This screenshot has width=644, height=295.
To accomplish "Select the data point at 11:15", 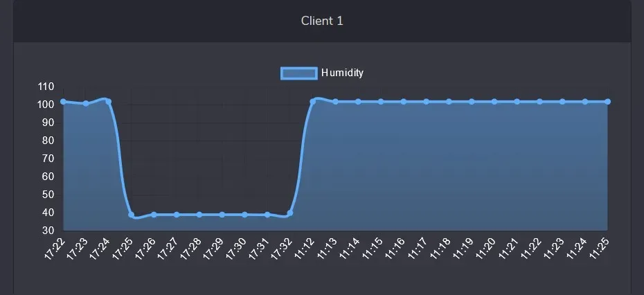I will [381, 102].
